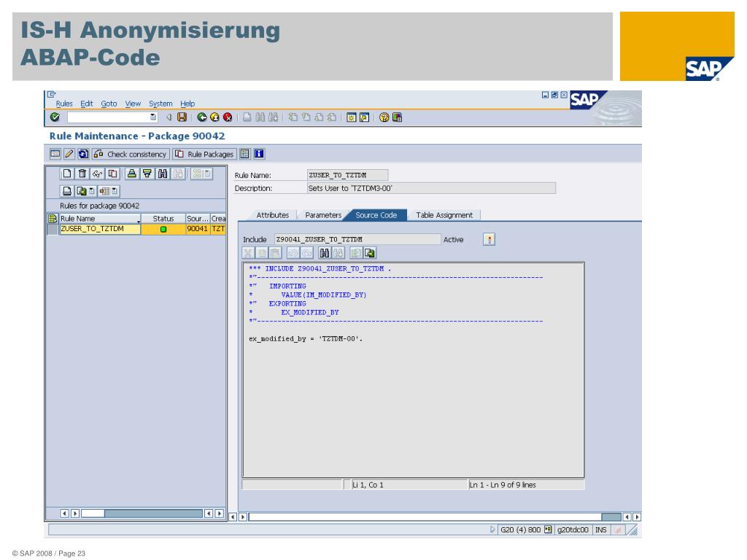Open the Goto menu

click(109, 104)
